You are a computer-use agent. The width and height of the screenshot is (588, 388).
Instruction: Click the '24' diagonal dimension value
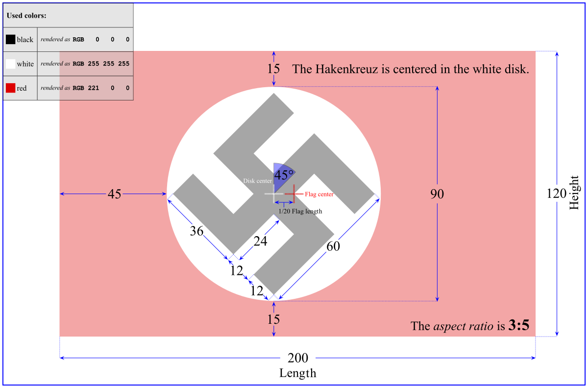[260, 241]
